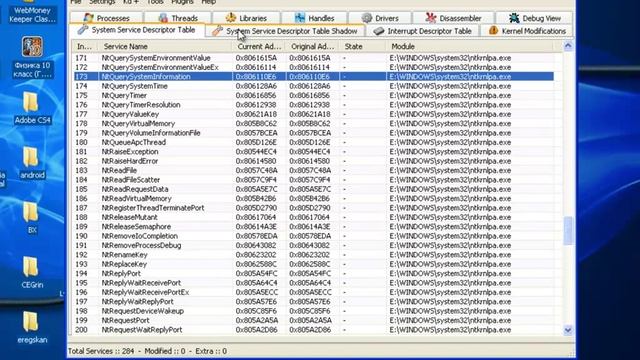Image resolution: width=640 pixels, height=360 pixels.
Task: Sort by the State column header
Action: click(363, 47)
